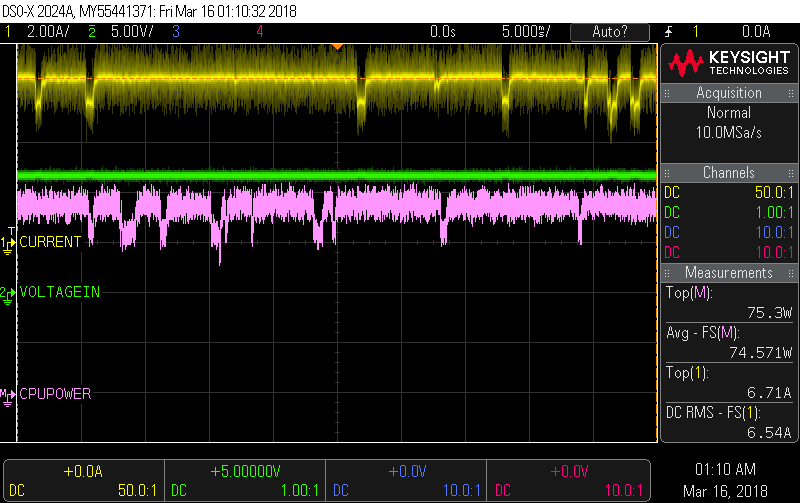
Task: Click the 0.0s horizontal delay value
Action: coord(442,32)
